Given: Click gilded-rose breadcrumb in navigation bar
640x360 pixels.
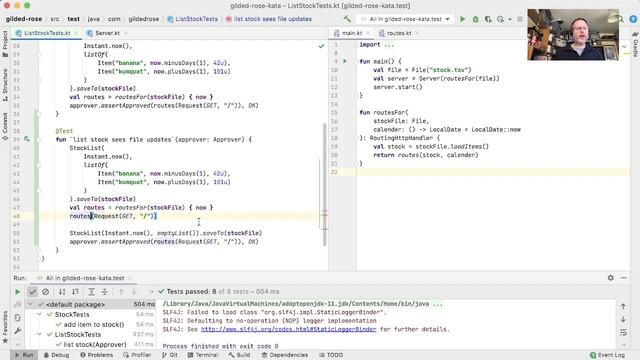Looking at the screenshot, I should [24, 19].
